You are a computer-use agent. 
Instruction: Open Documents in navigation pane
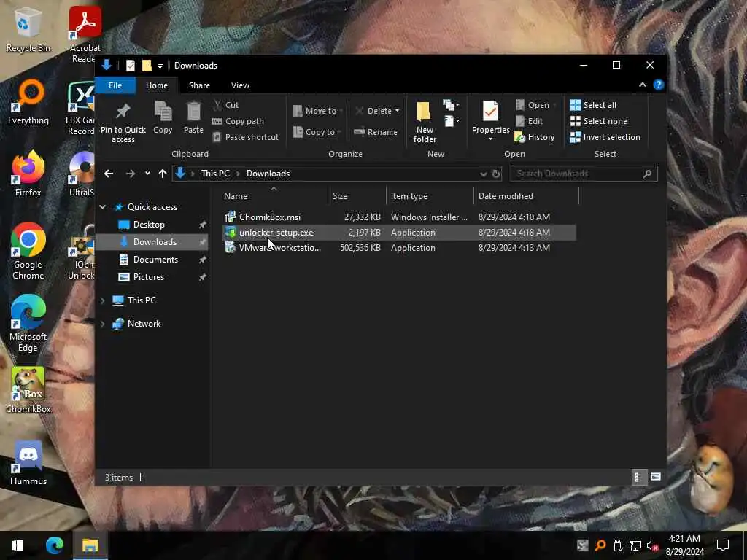(155, 260)
